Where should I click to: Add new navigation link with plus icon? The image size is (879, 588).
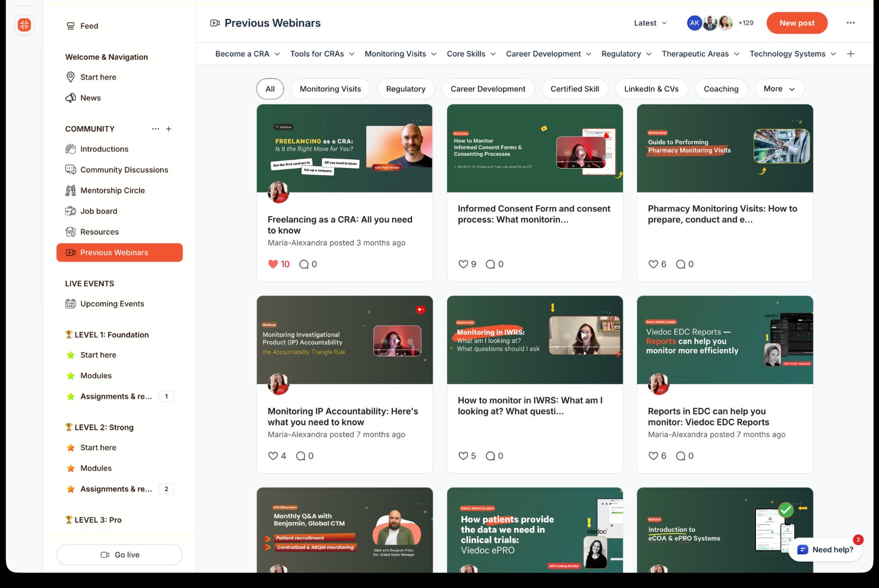pyautogui.click(x=851, y=54)
